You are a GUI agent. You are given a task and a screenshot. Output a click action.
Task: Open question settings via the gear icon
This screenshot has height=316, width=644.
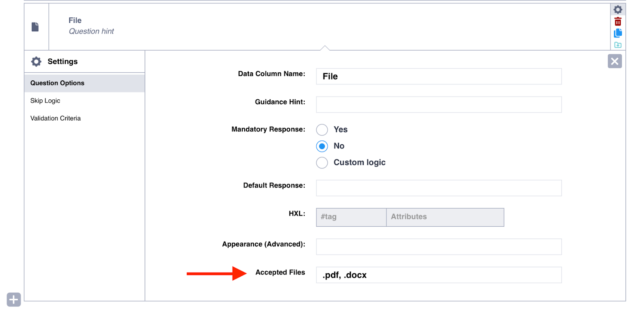[617, 10]
